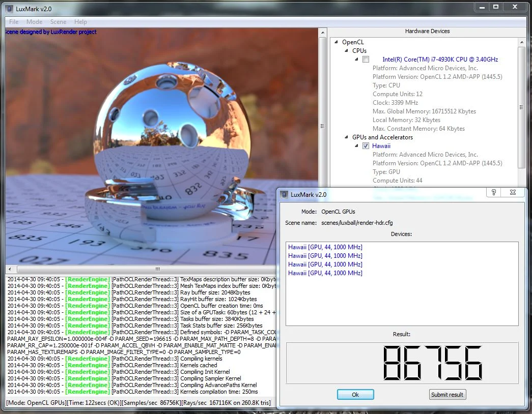The height and width of the screenshot is (414, 532).
Task: Minimize the LuxMark main window
Action: pos(482,7)
